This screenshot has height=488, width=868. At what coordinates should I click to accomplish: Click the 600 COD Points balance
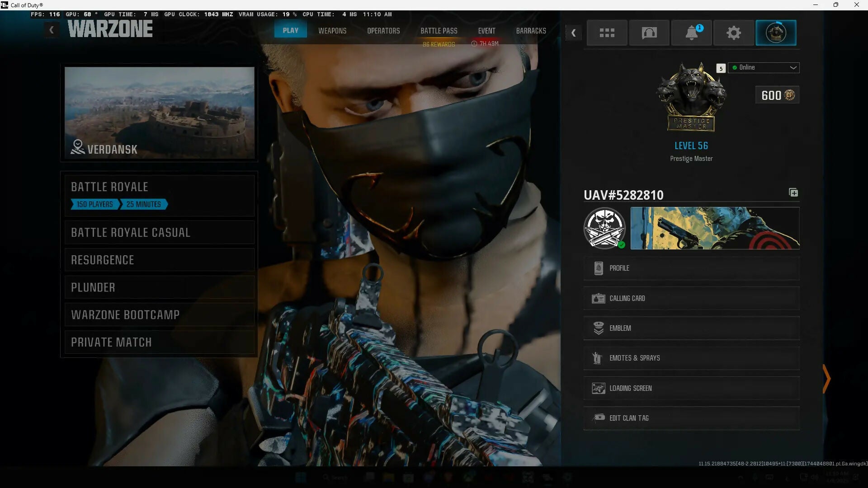[x=777, y=95]
